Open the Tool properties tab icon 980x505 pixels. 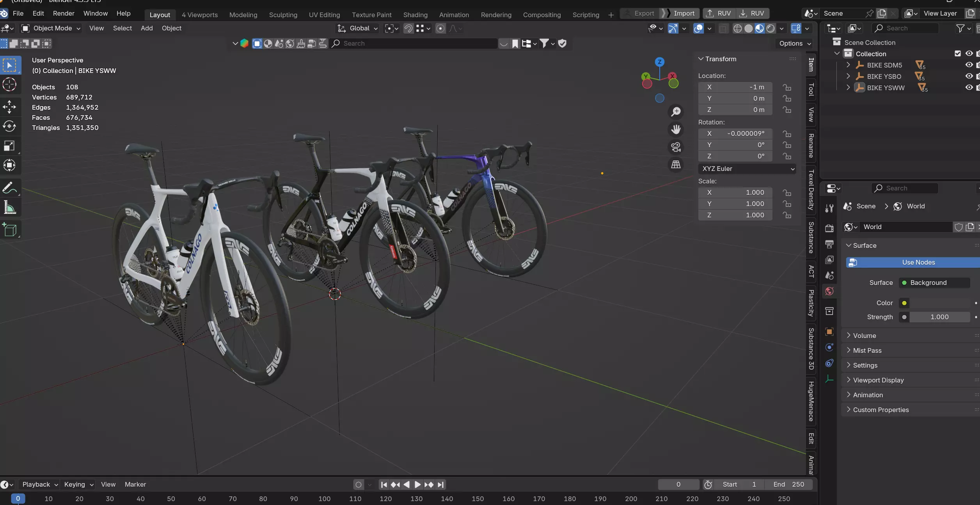click(829, 208)
